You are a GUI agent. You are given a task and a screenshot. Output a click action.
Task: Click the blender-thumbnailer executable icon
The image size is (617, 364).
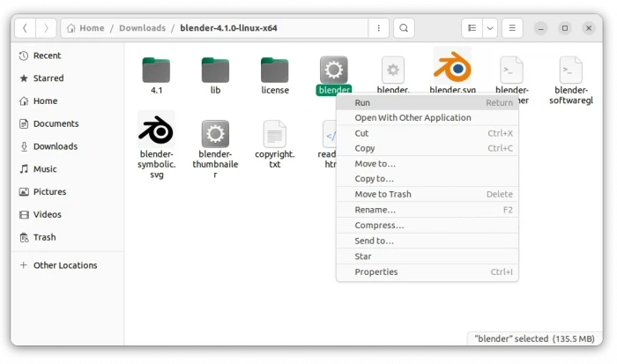(x=216, y=134)
